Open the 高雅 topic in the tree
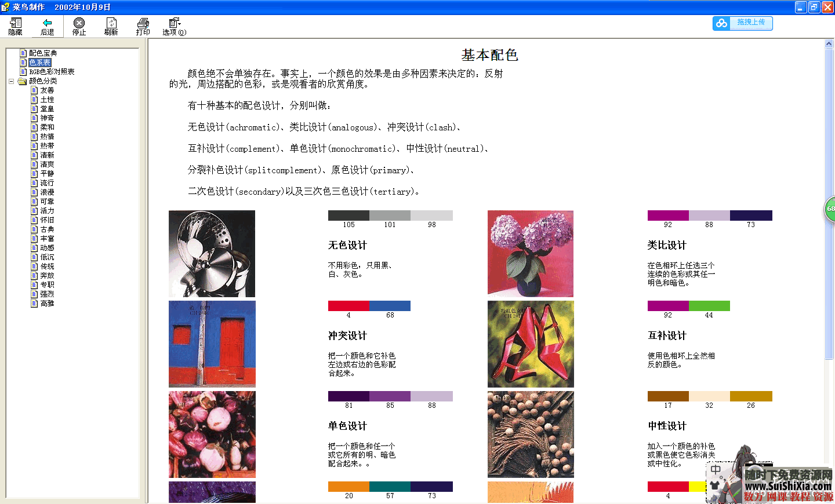This screenshot has height=504, width=835. click(47, 304)
